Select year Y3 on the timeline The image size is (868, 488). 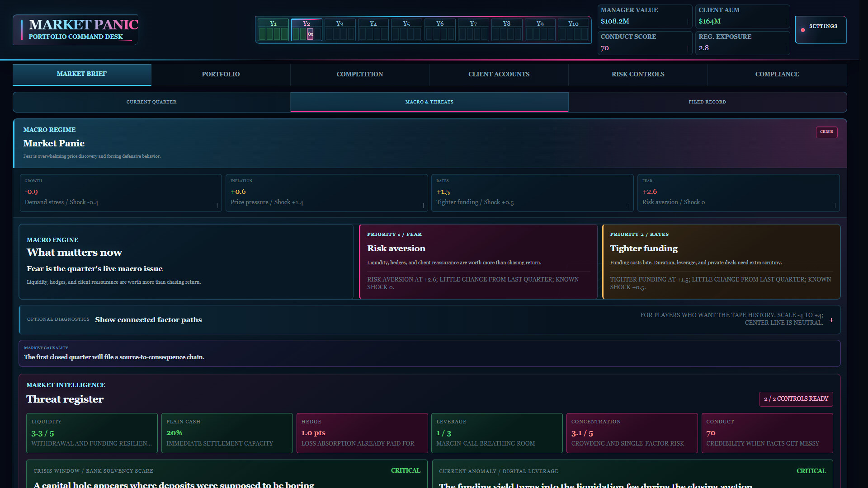pyautogui.click(x=340, y=30)
